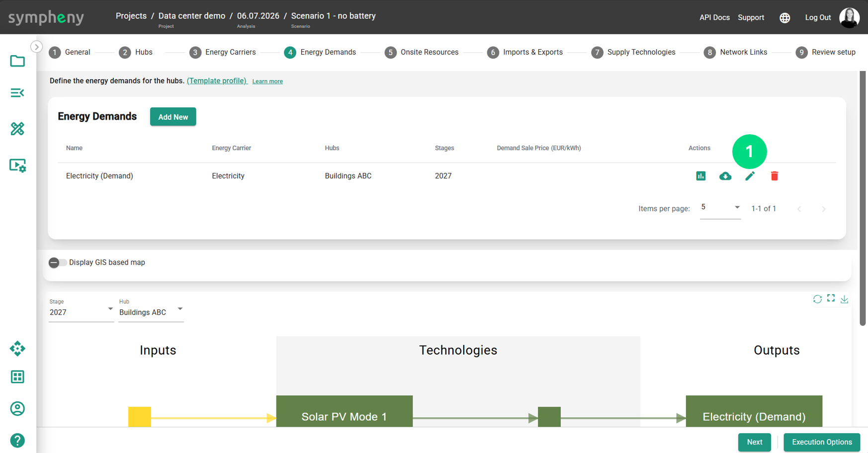Go to step 2 Hubs
The width and height of the screenshot is (868, 453).
coord(136,52)
